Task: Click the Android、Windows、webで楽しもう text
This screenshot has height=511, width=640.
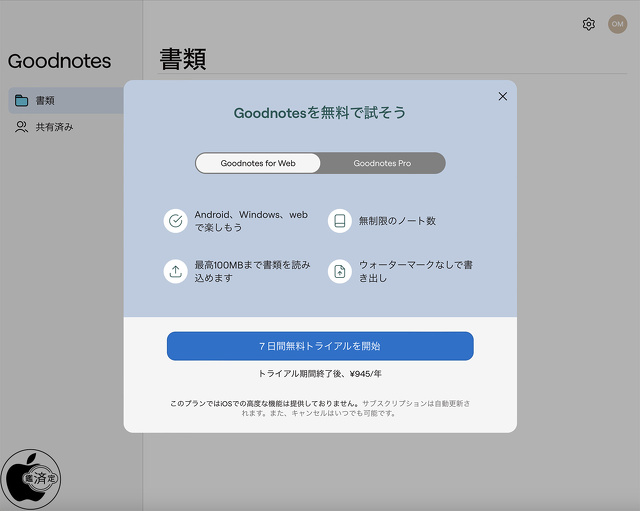Action: (251, 221)
